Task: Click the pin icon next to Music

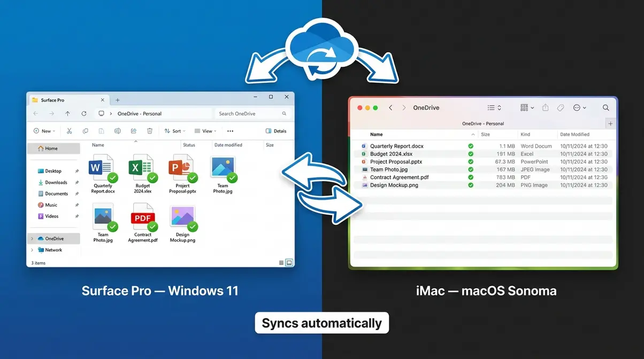Action: pyautogui.click(x=77, y=205)
